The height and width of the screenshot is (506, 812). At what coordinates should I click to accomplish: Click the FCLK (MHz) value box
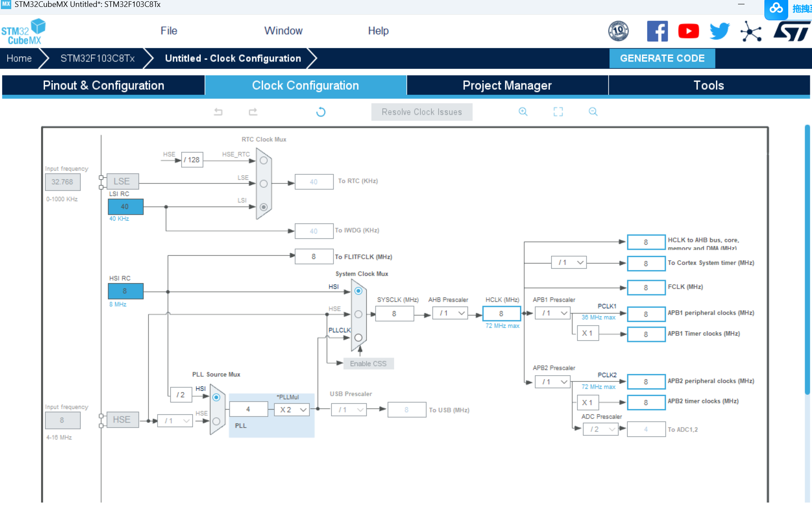646,287
